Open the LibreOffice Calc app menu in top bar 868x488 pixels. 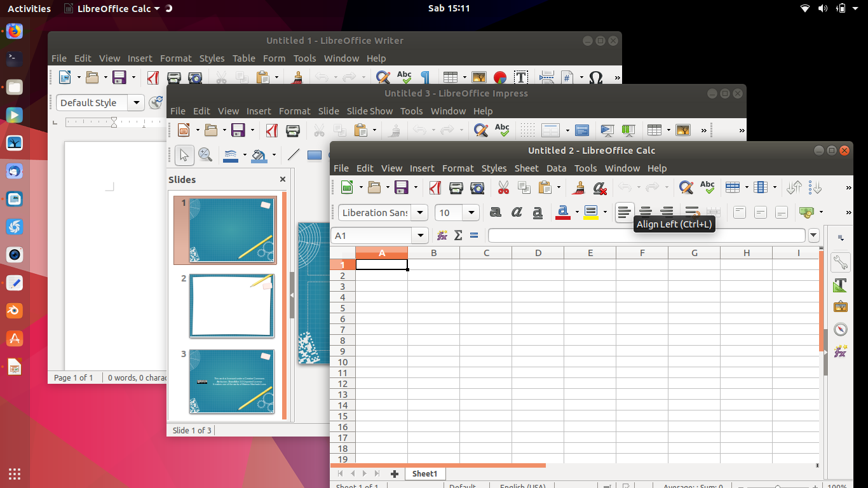[118, 8]
